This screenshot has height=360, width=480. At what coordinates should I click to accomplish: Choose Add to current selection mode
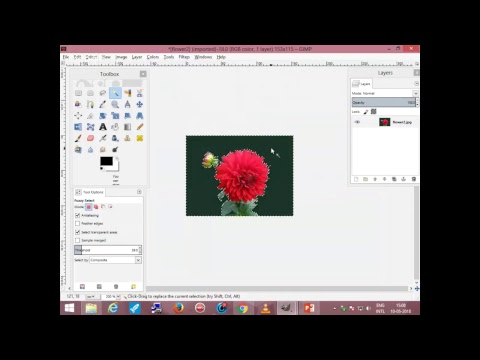tap(96, 207)
